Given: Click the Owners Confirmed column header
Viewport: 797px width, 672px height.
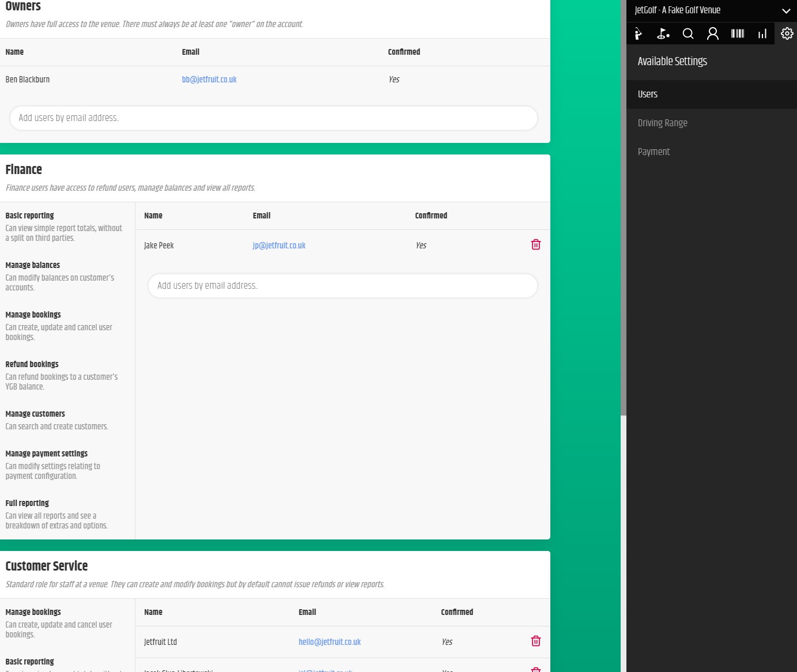Looking at the screenshot, I should 404,52.
